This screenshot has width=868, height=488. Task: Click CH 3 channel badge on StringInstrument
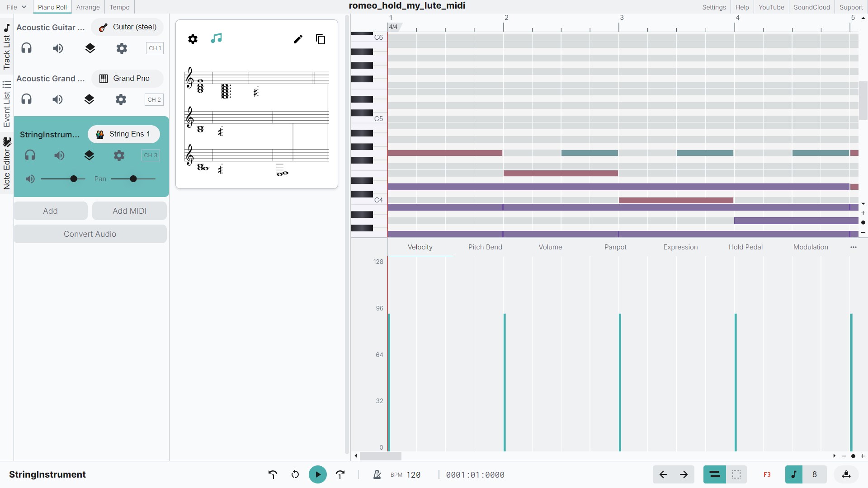(x=151, y=155)
